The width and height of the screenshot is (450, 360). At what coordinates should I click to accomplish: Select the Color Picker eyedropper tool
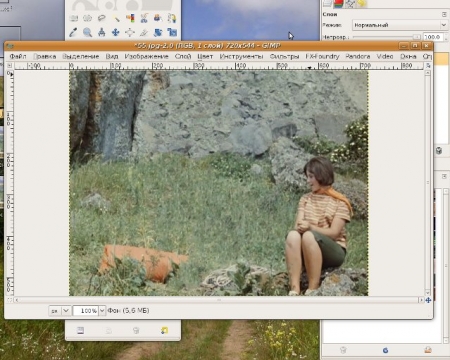click(x=74, y=32)
